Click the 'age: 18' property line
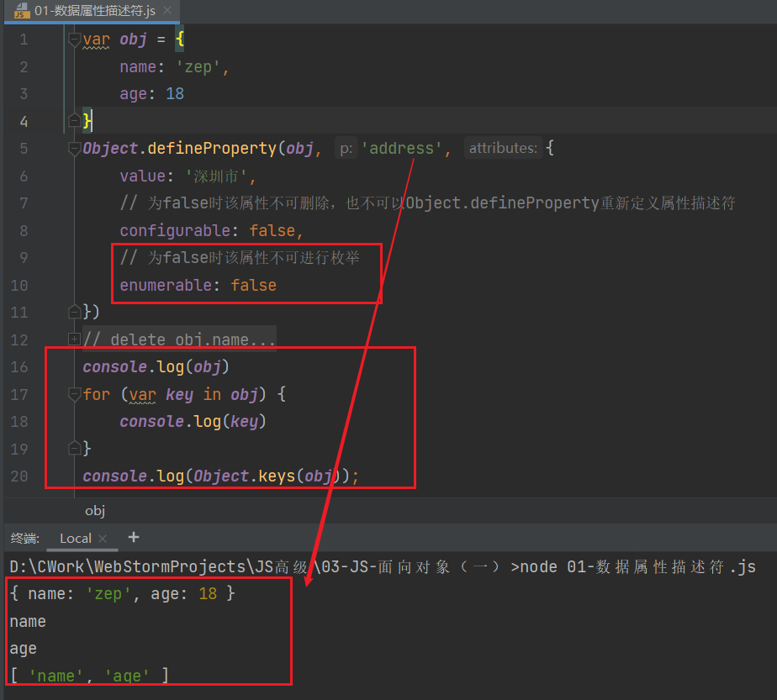Viewport: 777px width, 700px height. (151, 94)
